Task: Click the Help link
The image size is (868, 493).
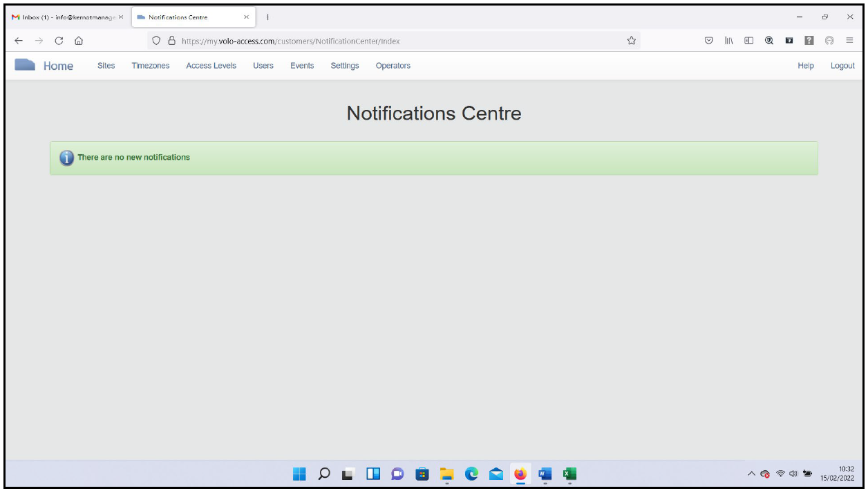Action: point(804,65)
